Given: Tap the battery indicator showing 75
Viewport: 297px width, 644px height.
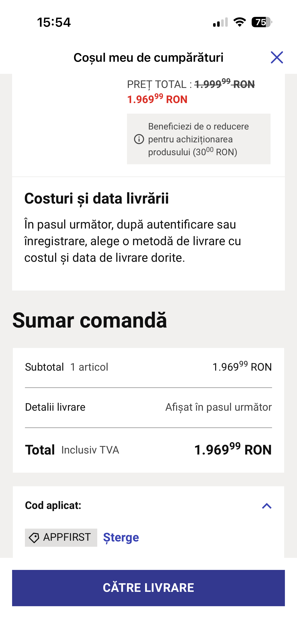Looking at the screenshot, I should 261,22.
